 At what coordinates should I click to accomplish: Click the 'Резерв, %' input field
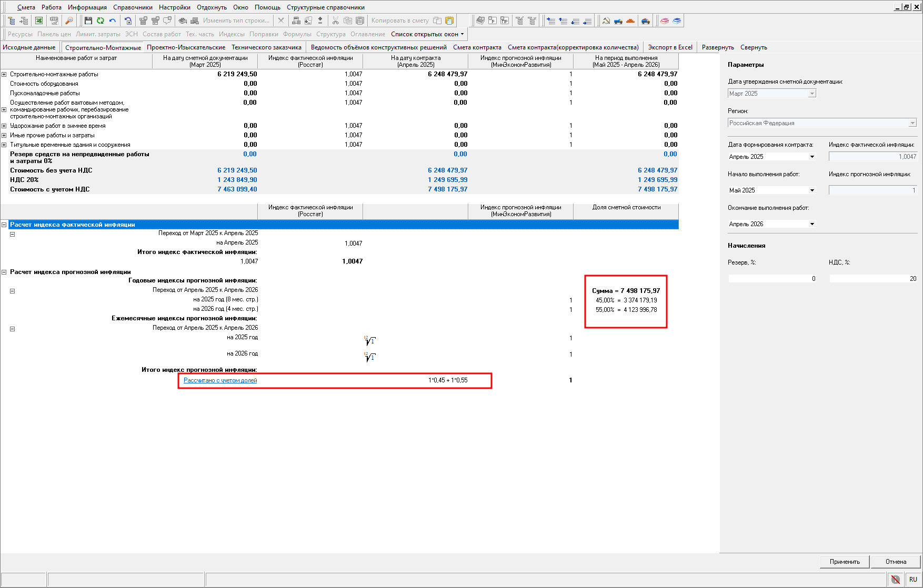coord(772,279)
